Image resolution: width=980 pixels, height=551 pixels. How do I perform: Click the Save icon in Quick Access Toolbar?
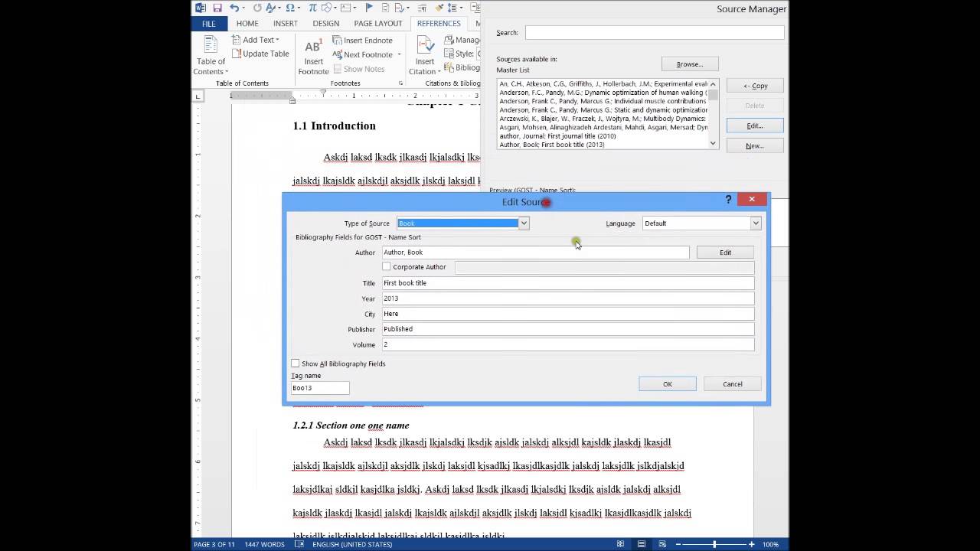click(x=217, y=8)
